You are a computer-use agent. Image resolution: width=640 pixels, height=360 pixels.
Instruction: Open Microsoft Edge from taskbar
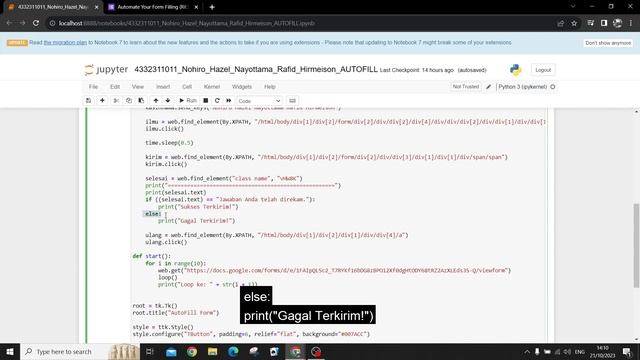pyautogui.click(x=233, y=351)
